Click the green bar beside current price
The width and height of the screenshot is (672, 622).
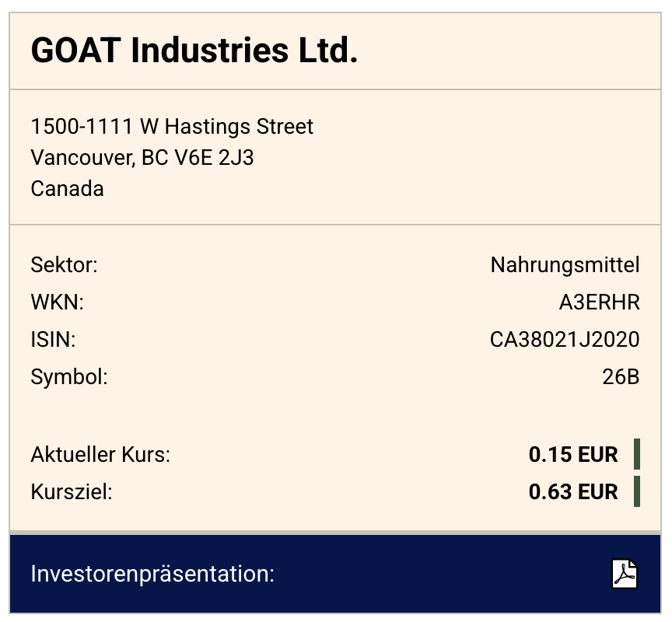[x=637, y=455]
